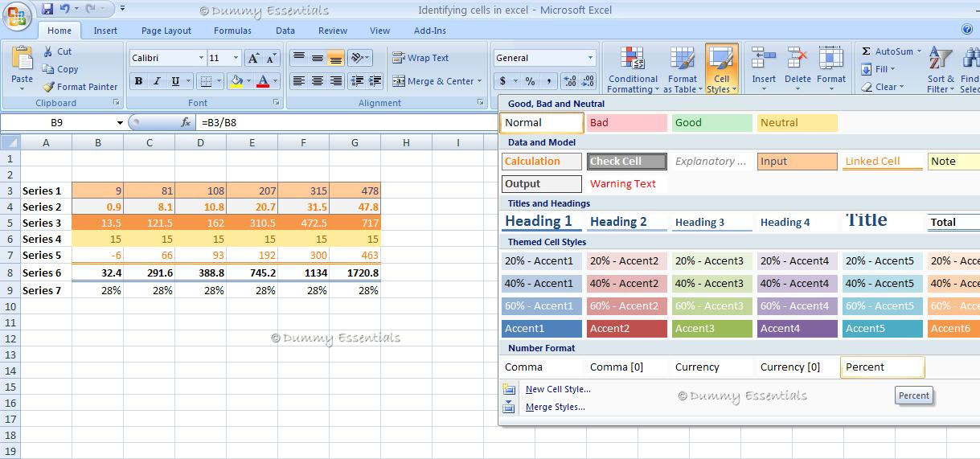Apply the Check Cell style
This screenshot has height=459, width=980.
(626, 161)
